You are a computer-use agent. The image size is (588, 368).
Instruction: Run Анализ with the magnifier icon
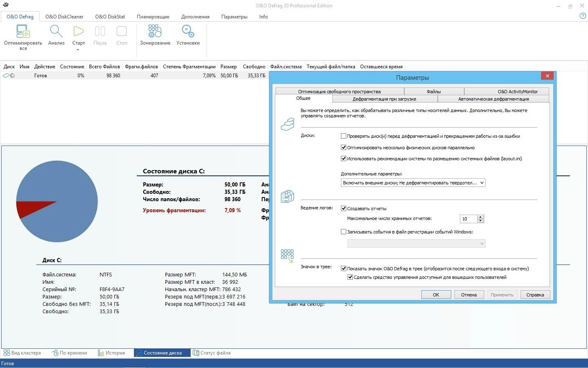point(56,31)
